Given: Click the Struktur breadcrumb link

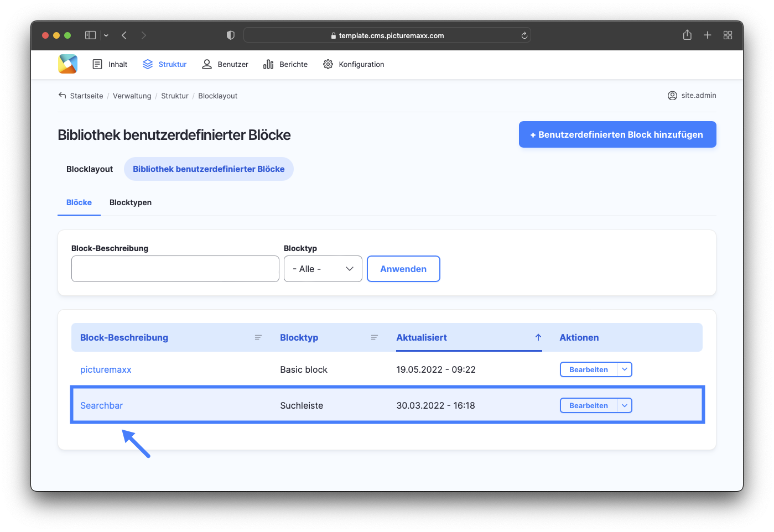Looking at the screenshot, I should (175, 96).
